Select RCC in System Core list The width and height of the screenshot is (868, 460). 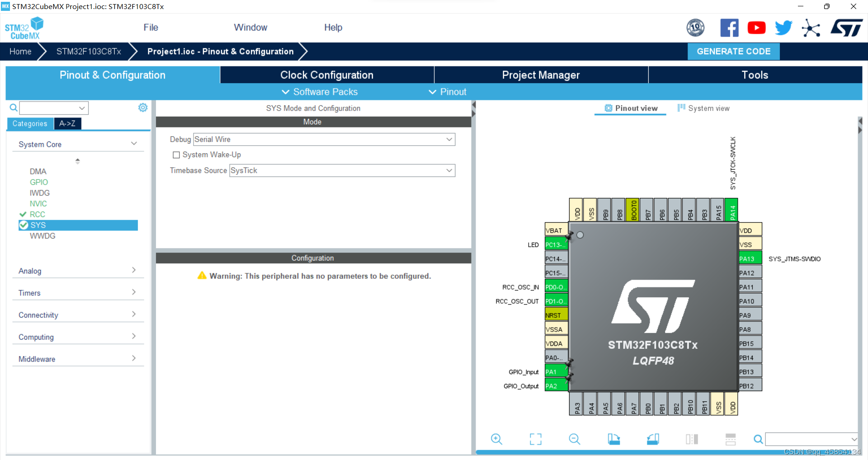tap(38, 214)
